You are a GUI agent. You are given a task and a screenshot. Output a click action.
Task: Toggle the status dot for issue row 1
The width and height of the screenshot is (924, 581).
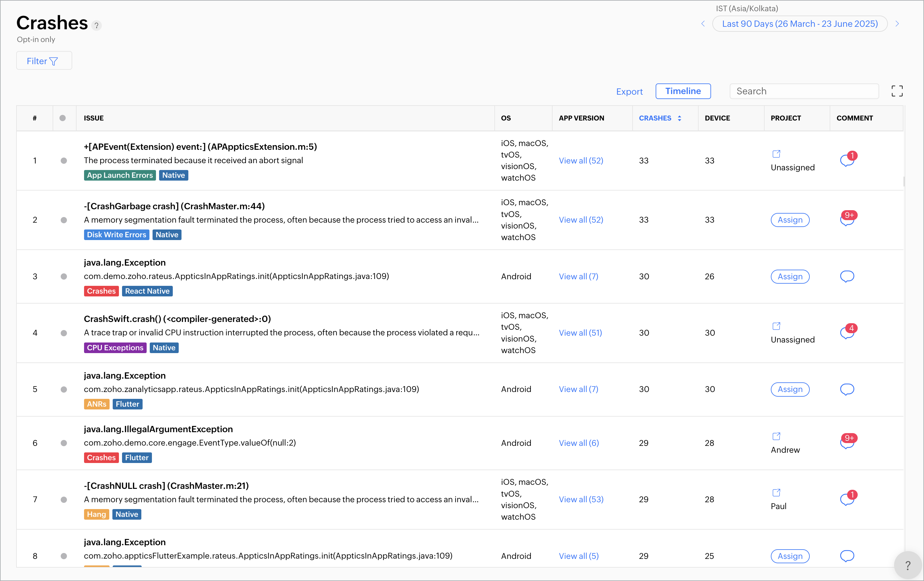64,161
